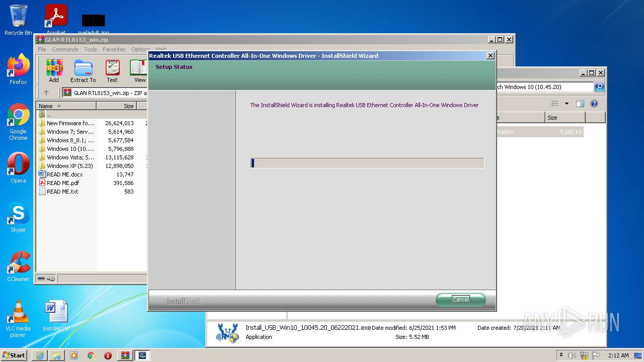
Task: Open CCleaner desktop shortcut
Action: [x=18, y=266]
